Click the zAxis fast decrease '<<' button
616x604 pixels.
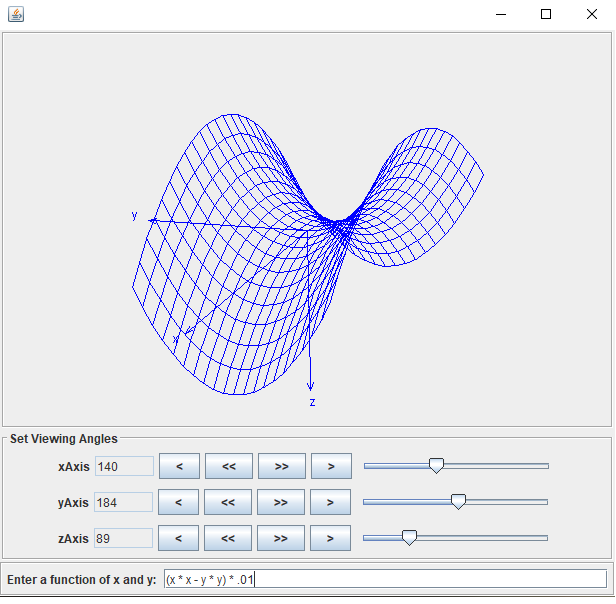tap(228, 538)
